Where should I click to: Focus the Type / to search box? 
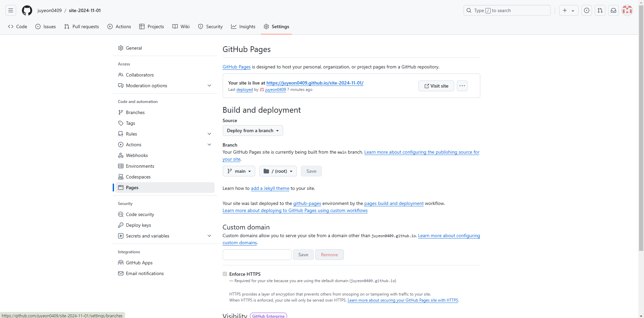pos(507,10)
